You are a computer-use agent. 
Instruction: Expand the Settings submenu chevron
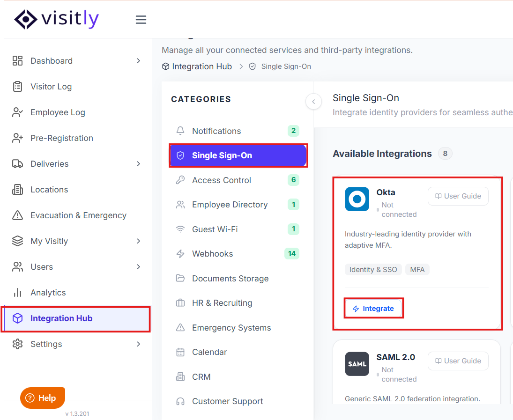(x=138, y=344)
